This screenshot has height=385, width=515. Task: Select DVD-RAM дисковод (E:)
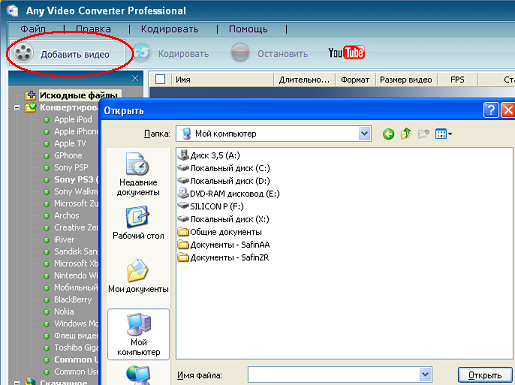(x=228, y=194)
